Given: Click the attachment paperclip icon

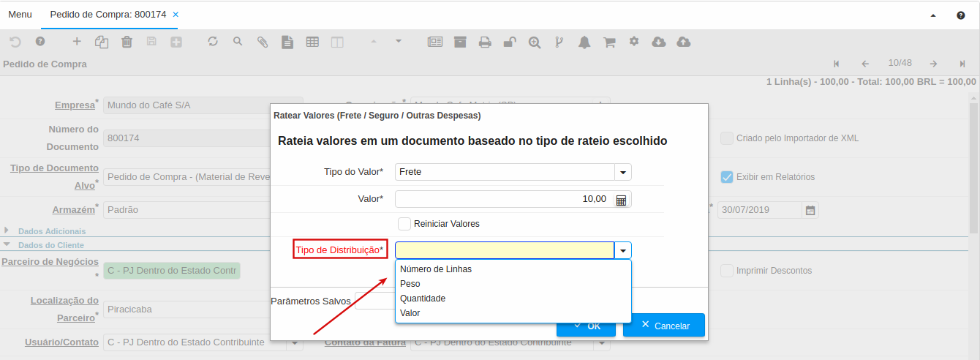Looking at the screenshot, I should point(263,42).
